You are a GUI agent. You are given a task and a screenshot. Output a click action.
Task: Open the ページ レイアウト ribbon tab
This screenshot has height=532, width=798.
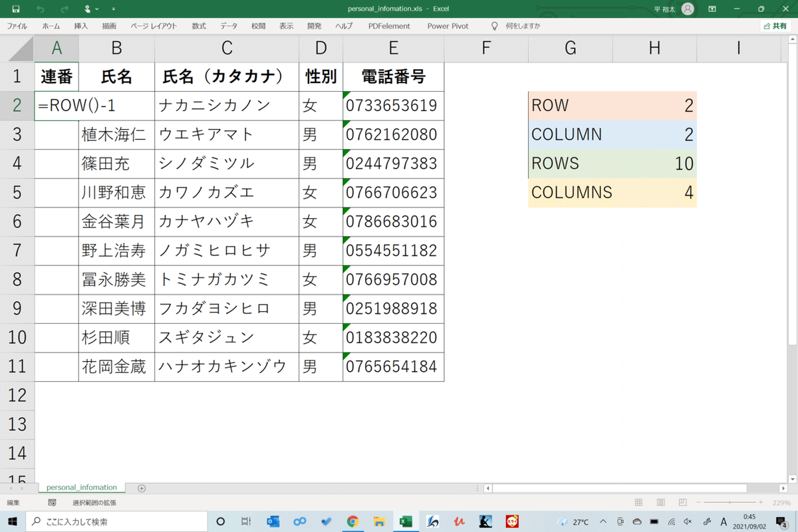[x=154, y=26]
